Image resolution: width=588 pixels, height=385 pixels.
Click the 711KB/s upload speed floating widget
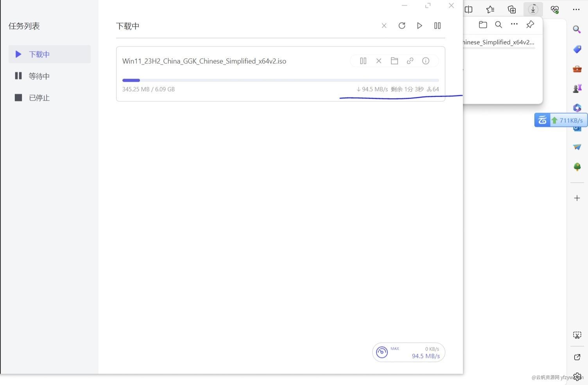click(x=561, y=120)
